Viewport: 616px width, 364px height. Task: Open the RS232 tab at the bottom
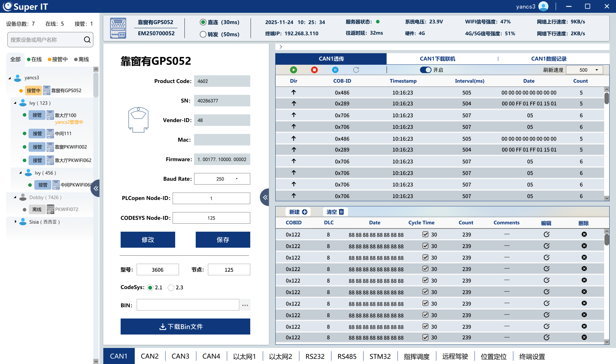pos(315,356)
